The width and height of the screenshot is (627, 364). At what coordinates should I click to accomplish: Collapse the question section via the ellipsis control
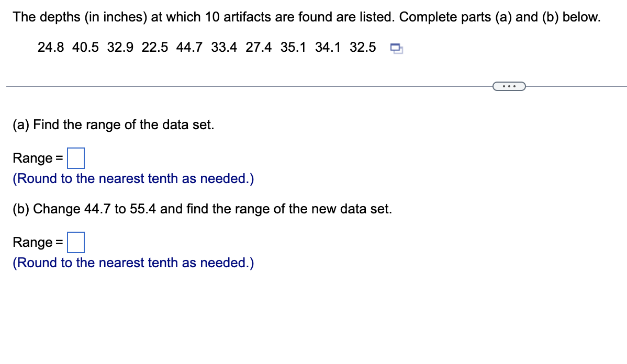click(509, 86)
